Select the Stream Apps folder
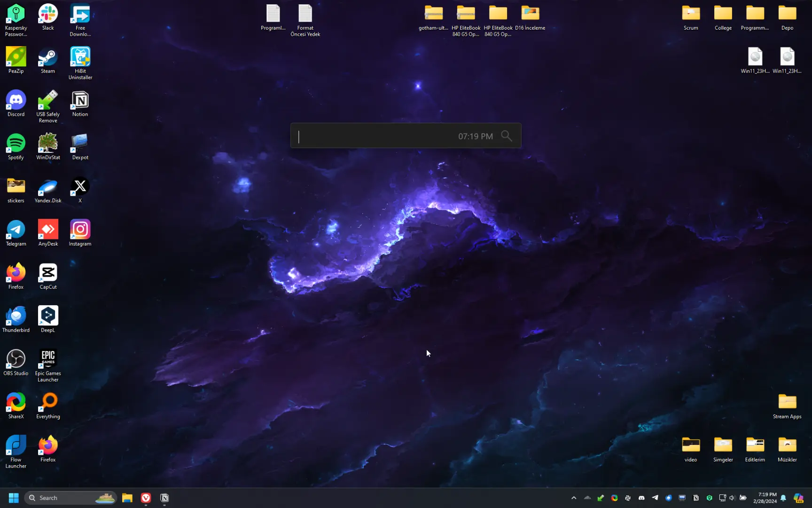 tap(788, 407)
